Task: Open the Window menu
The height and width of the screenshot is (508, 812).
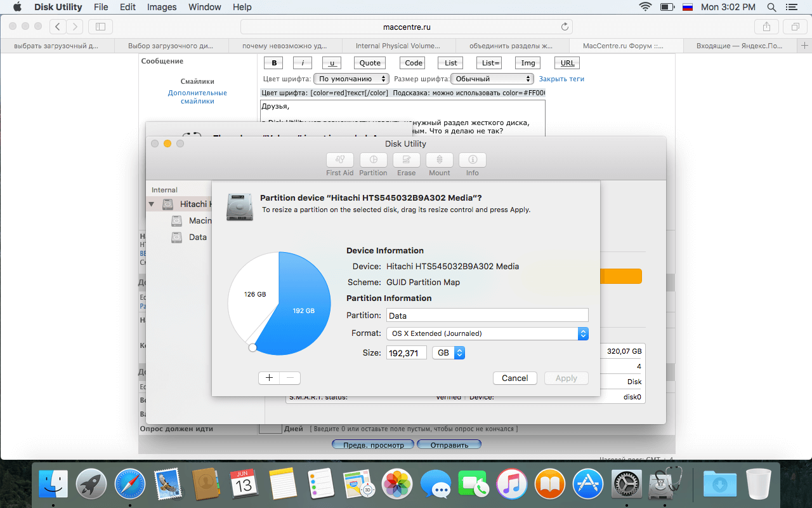Action: tap(205, 7)
